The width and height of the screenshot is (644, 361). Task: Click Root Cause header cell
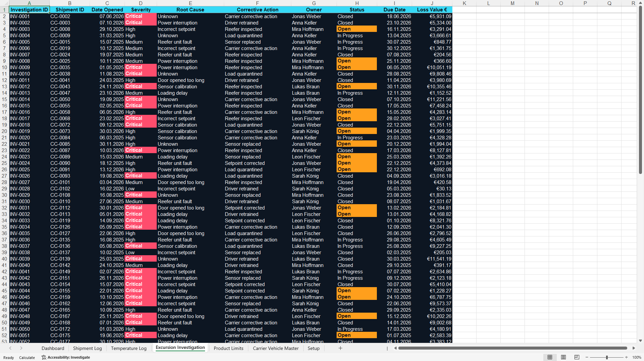(x=190, y=10)
